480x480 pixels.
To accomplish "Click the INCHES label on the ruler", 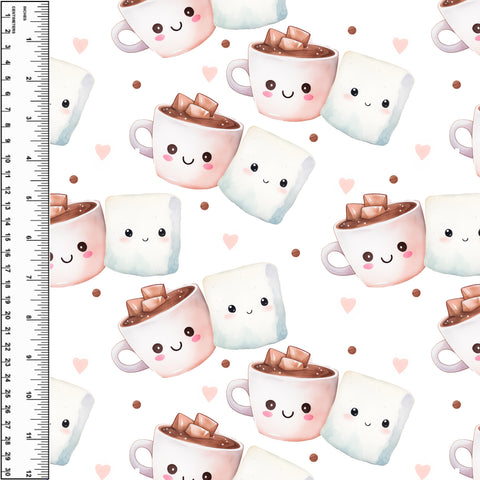I will coord(24,14).
